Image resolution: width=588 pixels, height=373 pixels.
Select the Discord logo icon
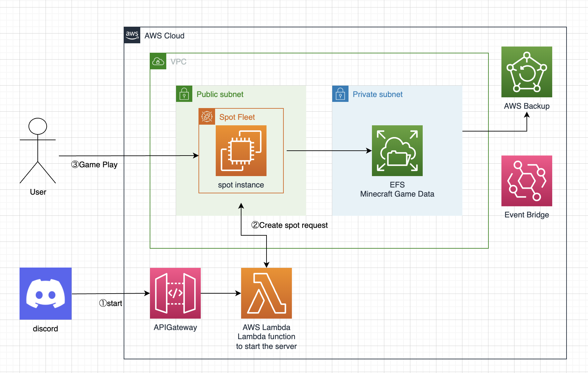point(46,293)
